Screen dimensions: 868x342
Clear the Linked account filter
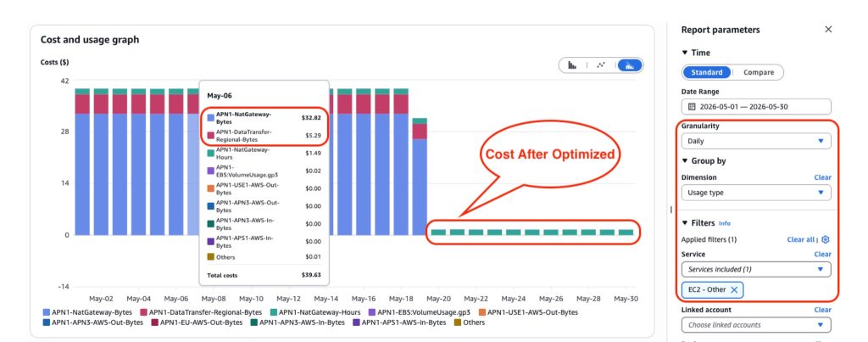822,310
